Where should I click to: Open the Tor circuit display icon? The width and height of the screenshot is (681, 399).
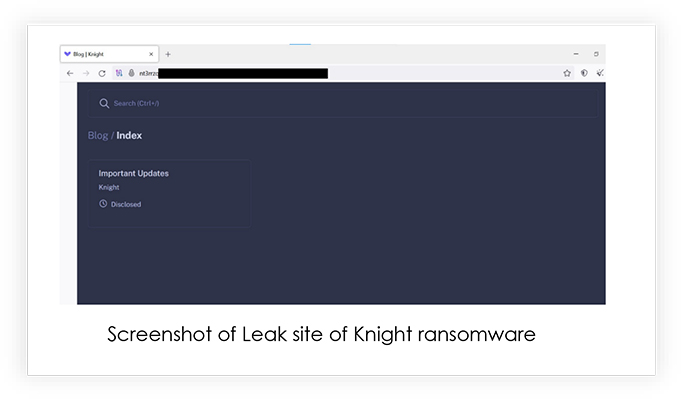[119, 73]
